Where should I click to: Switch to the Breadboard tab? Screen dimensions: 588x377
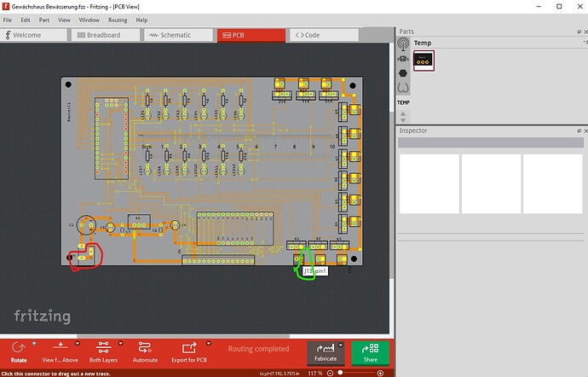click(106, 35)
